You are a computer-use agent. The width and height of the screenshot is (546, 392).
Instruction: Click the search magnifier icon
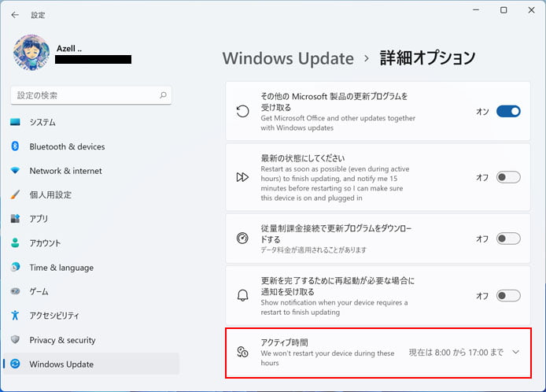point(163,95)
